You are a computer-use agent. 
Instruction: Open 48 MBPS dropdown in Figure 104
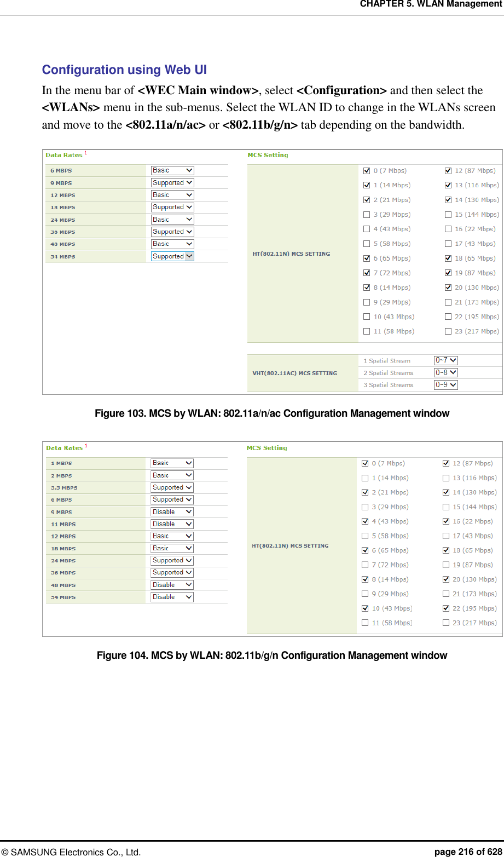tap(172, 585)
